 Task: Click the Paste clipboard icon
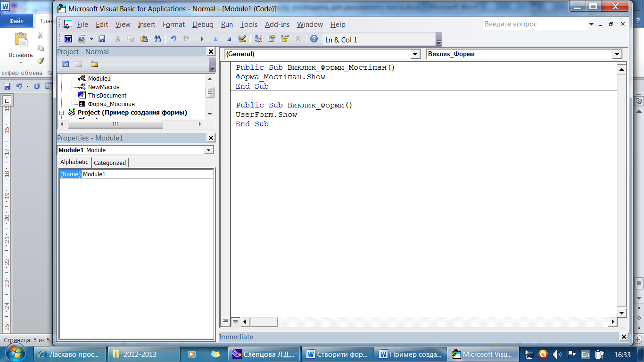coord(144,39)
